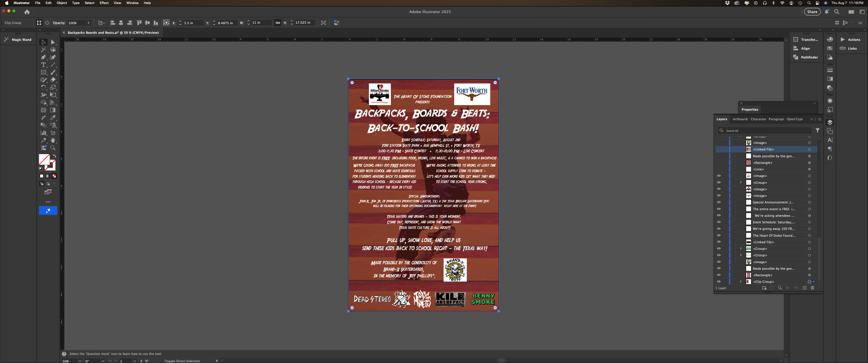Screen dimensions: 868x363
Task: Open the Opacity slider arrow
Action: point(88,23)
